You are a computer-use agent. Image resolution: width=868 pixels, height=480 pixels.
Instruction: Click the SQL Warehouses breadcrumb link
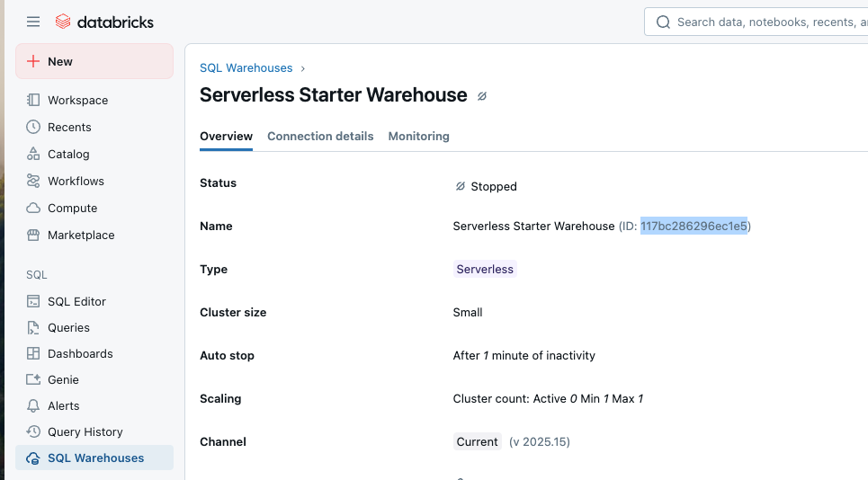(246, 68)
